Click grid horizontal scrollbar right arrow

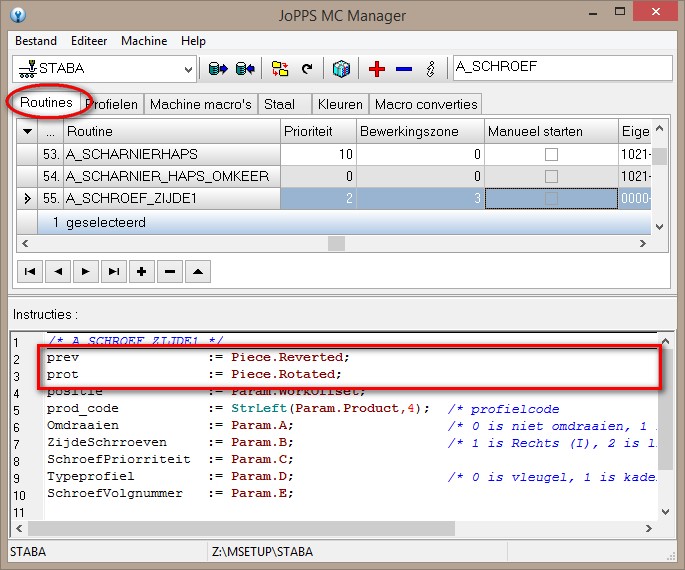coord(643,243)
